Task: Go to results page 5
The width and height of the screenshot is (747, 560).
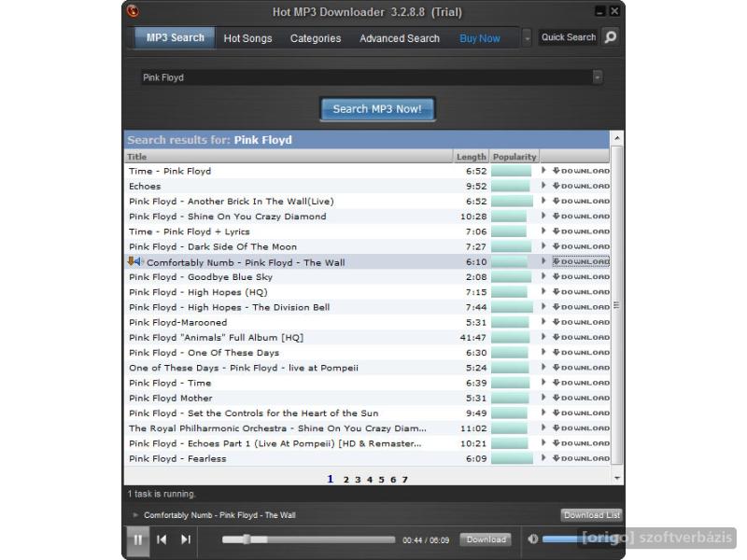Action: (x=381, y=480)
